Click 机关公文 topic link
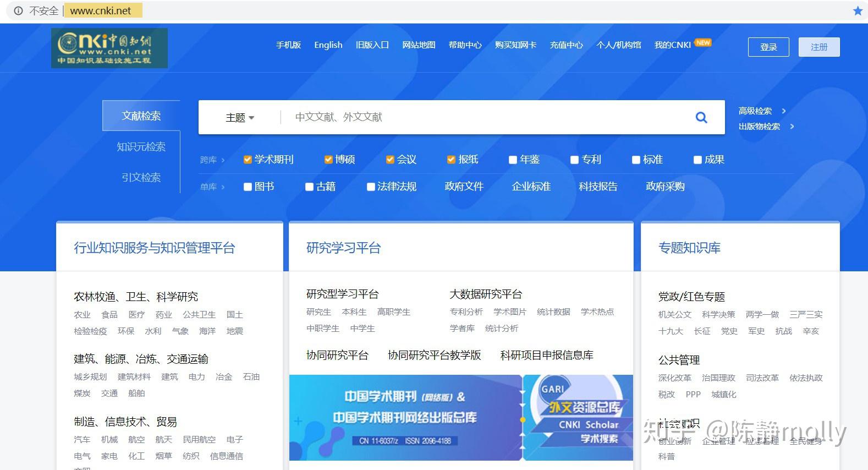The image size is (868, 470). pos(675,315)
